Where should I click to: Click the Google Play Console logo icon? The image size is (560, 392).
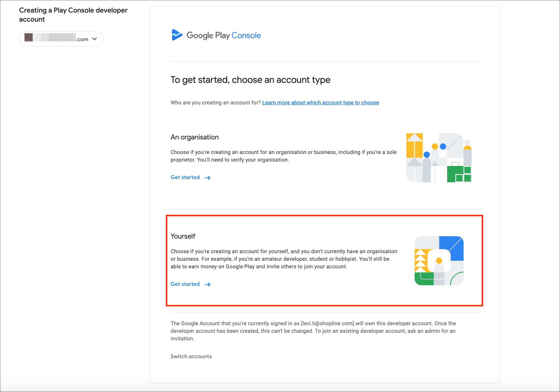pos(177,35)
